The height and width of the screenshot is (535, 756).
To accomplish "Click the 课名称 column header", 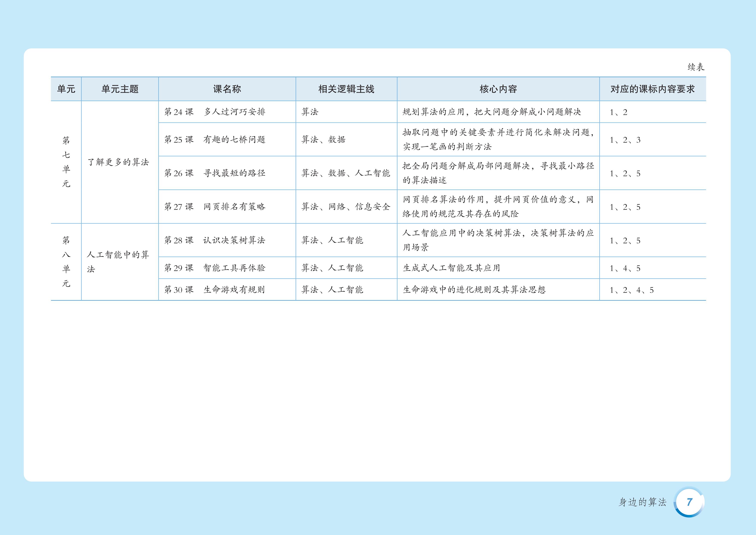I will pyautogui.click(x=227, y=89).
